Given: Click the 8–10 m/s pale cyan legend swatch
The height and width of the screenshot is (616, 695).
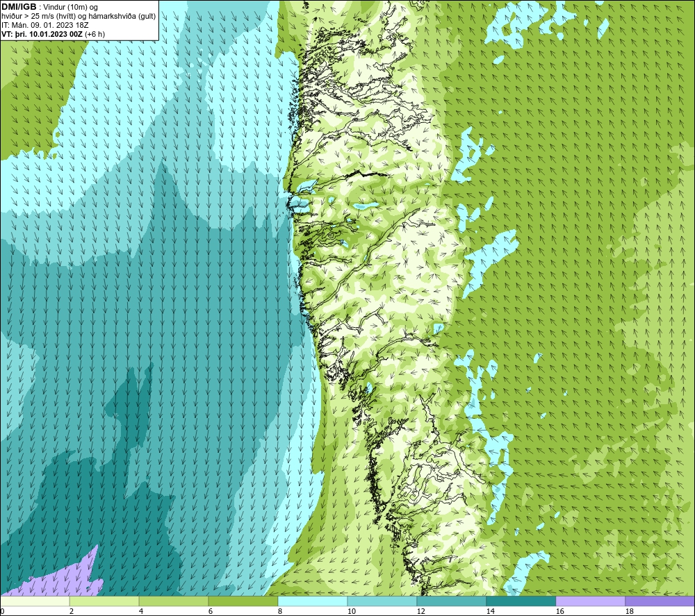Looking at the screenshot, I should point(313,601).
